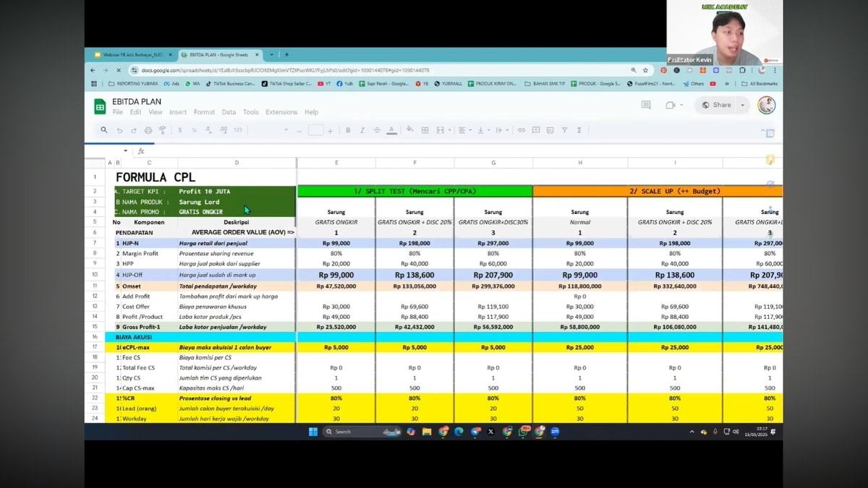Open REPORTING YUBIMIX bookmark folder
Viewport: 868px width, 488px height.
pyautogui.click(x=132, y=84)
